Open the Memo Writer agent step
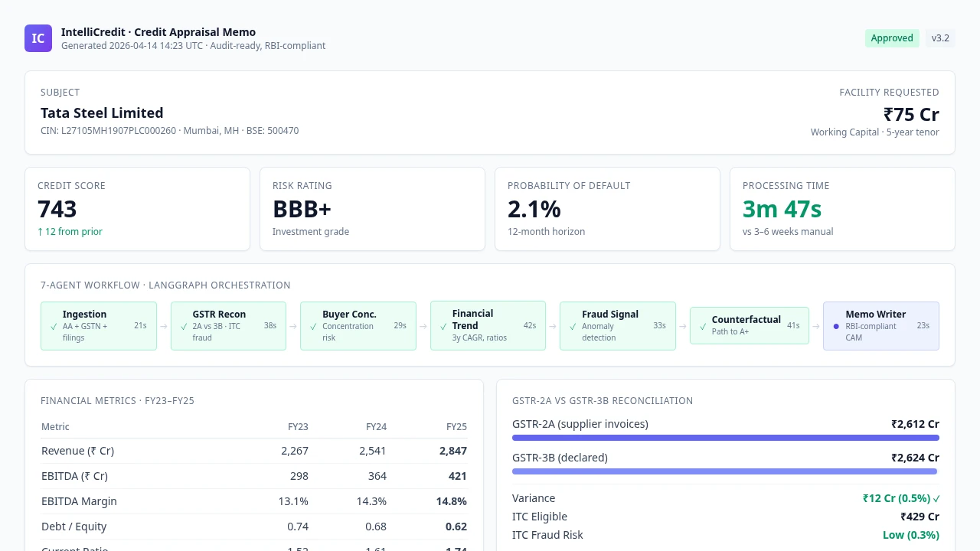The image size is (980, 551). (x=881, y=326)
